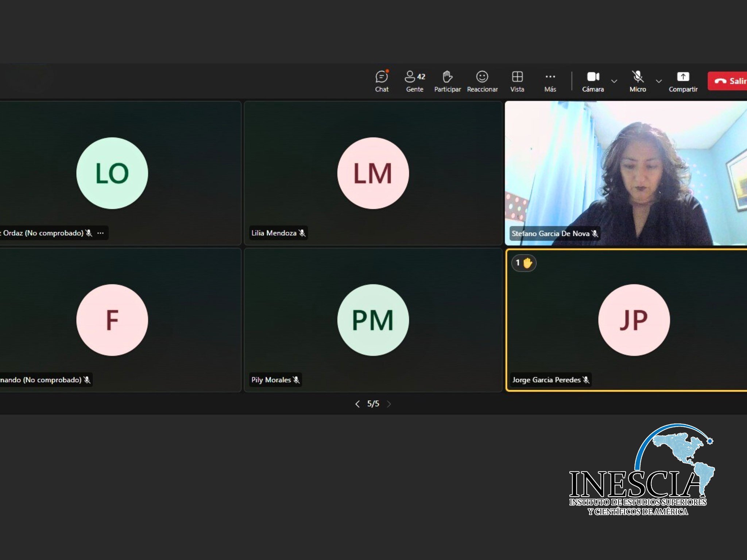Open the Reaccionar emoji reactions

pos(482,81)
